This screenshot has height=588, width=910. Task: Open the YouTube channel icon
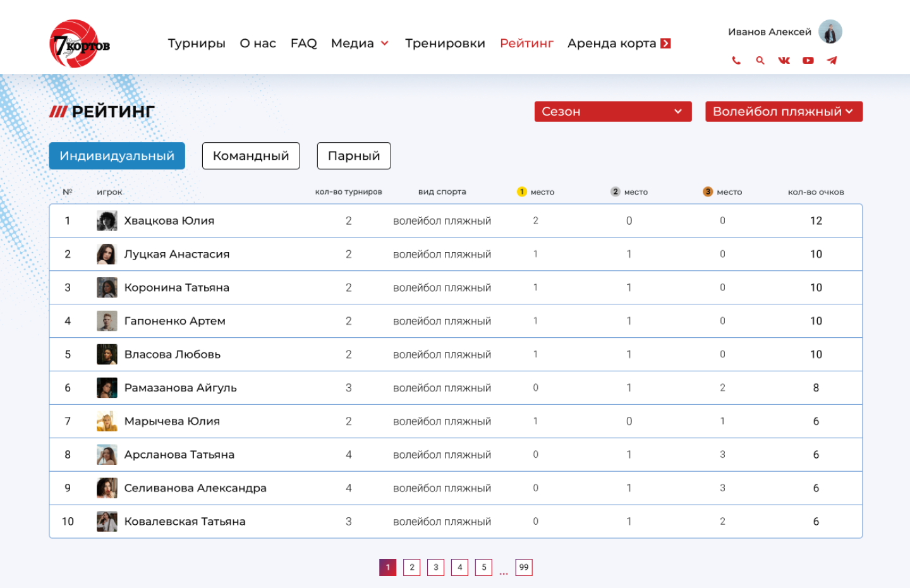click(x=808, y=61)
